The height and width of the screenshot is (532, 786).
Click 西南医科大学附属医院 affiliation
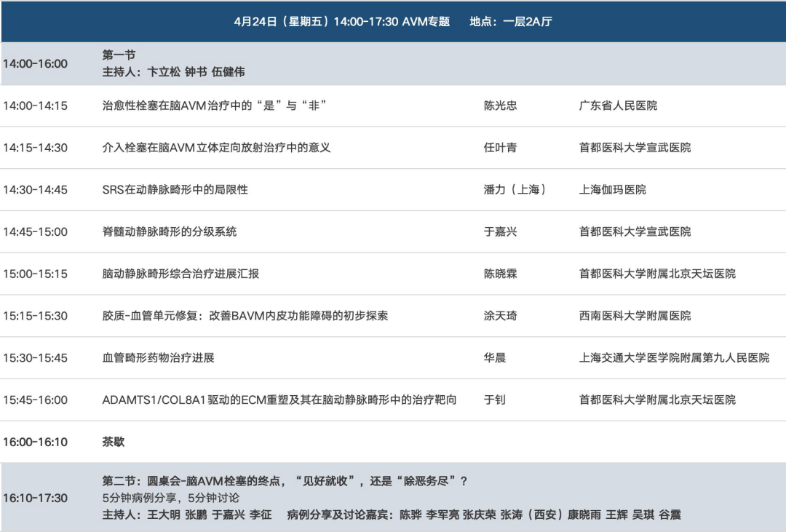(x=635, y=317)
